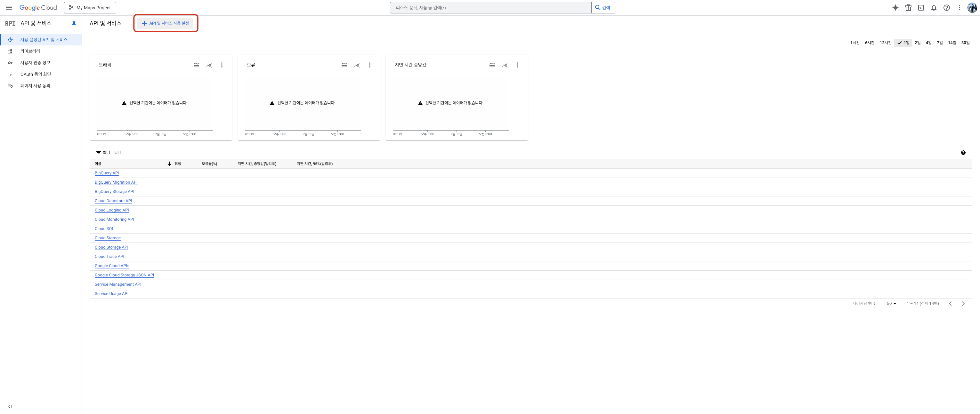The height and width of the screenshot is (414, 980).
Task: Open more options on 지연 시간 중앙값 chart
Action: (x=517, y=65)
